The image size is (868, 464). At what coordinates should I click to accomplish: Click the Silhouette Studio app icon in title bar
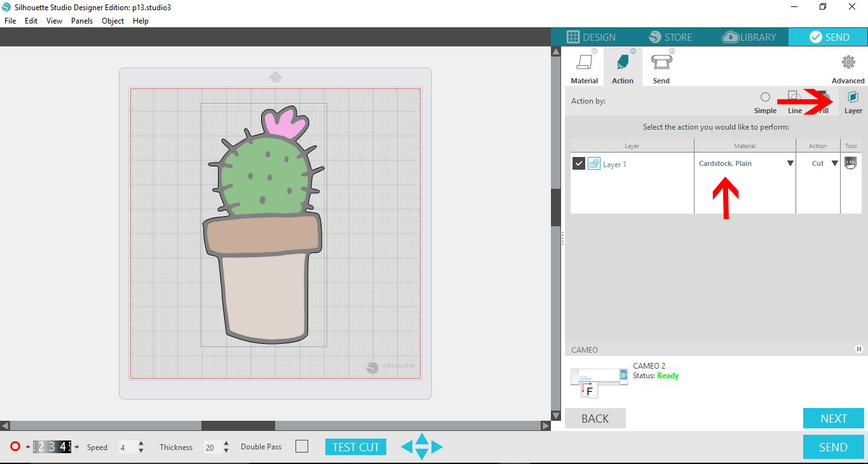pos(6,7)
